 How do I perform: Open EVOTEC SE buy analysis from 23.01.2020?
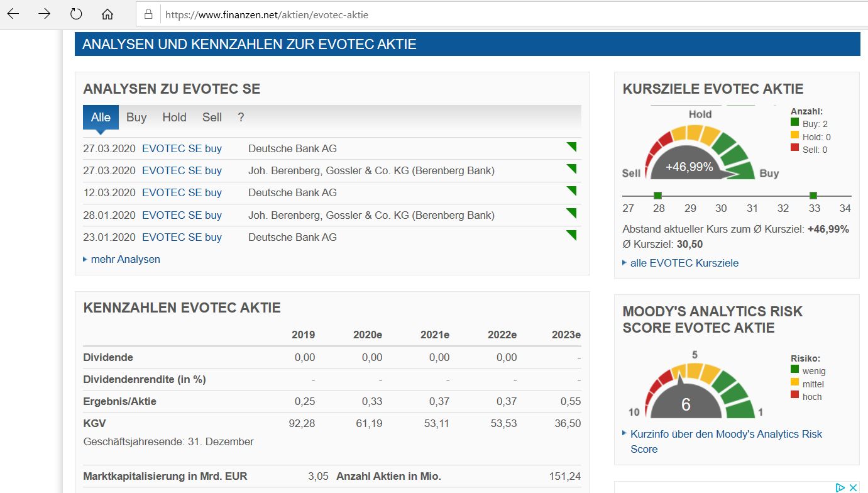click(x=182, y=237)
